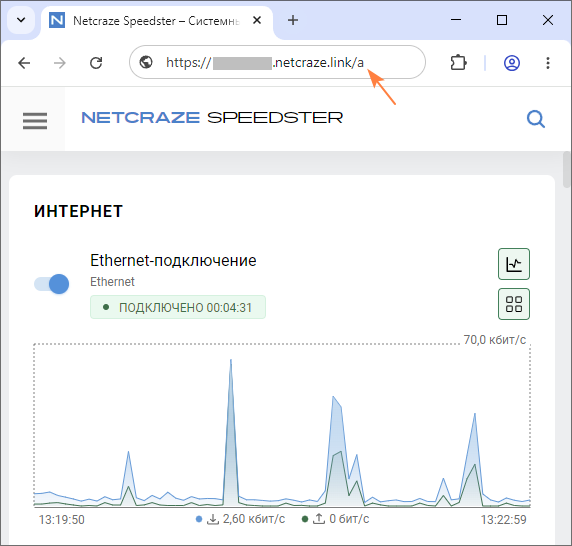
Task: Click the connected status badge 00:04:31
Action: (178, 307)
